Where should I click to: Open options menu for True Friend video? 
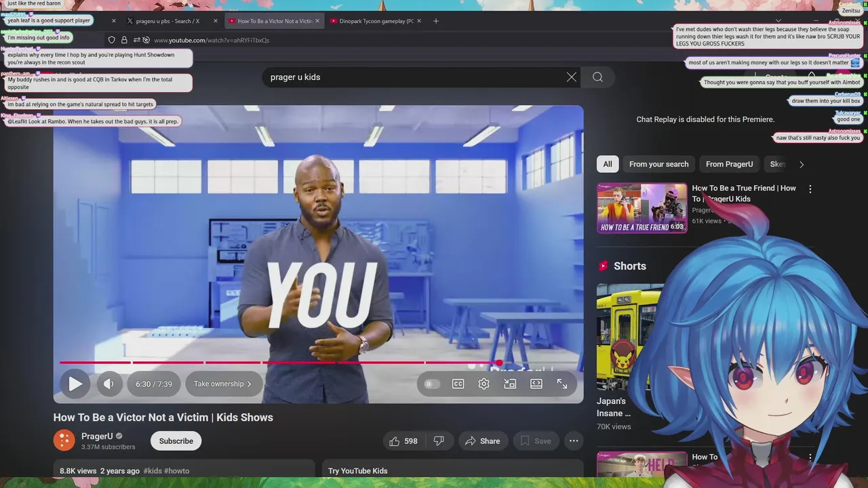(810, 190)
